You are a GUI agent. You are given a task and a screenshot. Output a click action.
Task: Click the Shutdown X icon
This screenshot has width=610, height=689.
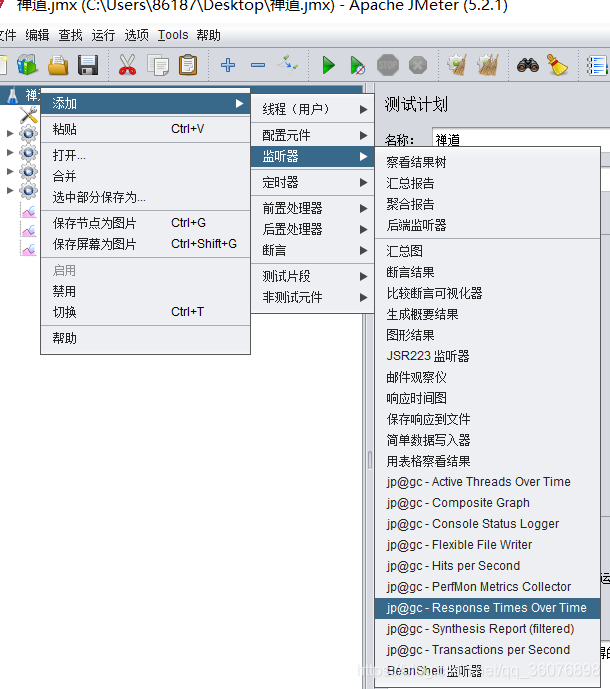418,65
